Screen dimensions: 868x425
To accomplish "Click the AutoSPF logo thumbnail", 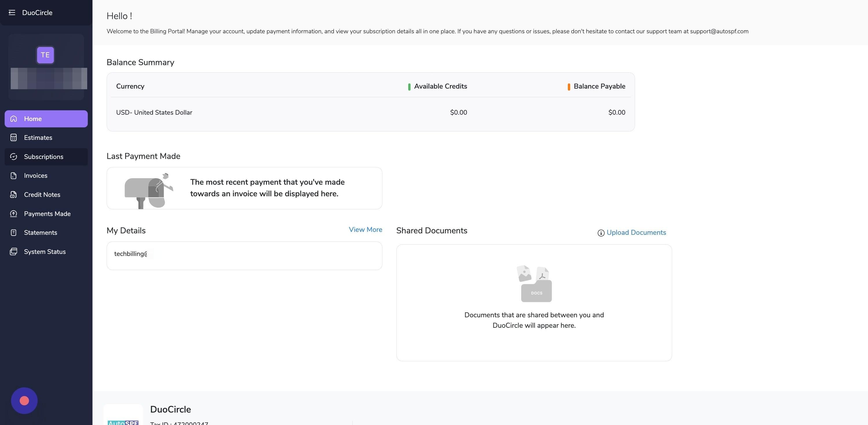I will coord(123,415).
